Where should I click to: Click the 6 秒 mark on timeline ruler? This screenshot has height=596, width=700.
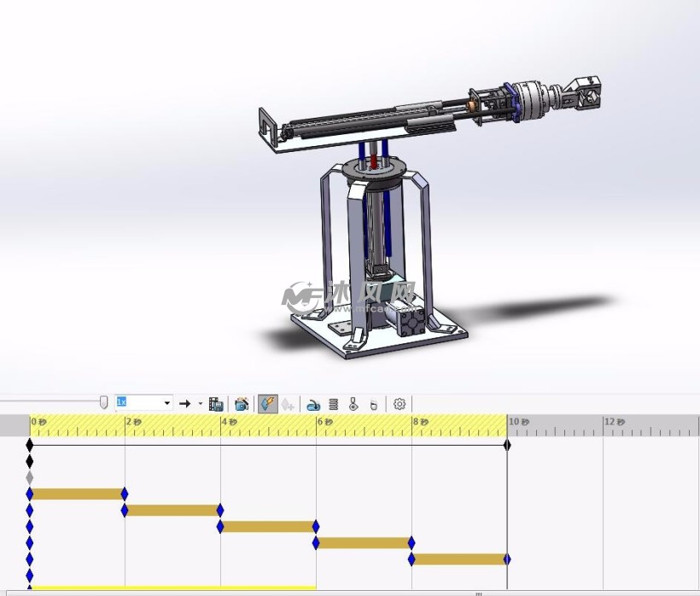(325, 422)
